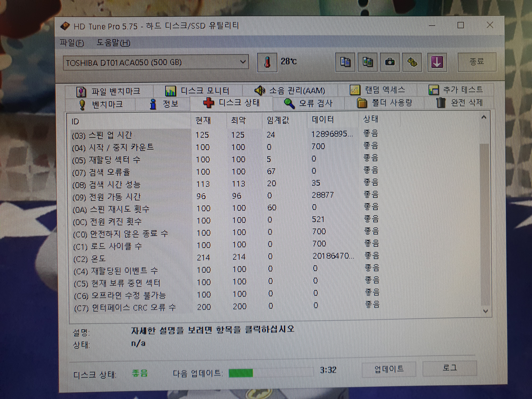
Task: Select the (C6) 오프라인 수정 불가능 row
Action: 227,295
